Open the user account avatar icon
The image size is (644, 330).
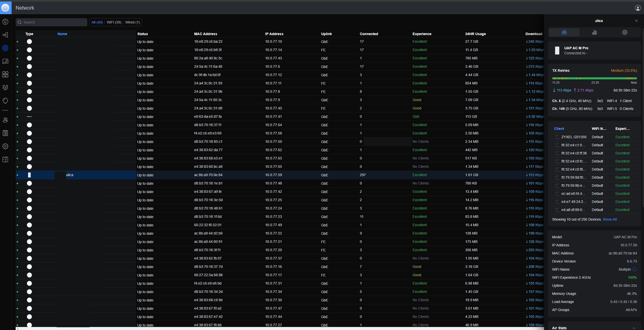(x=638, y=8)
